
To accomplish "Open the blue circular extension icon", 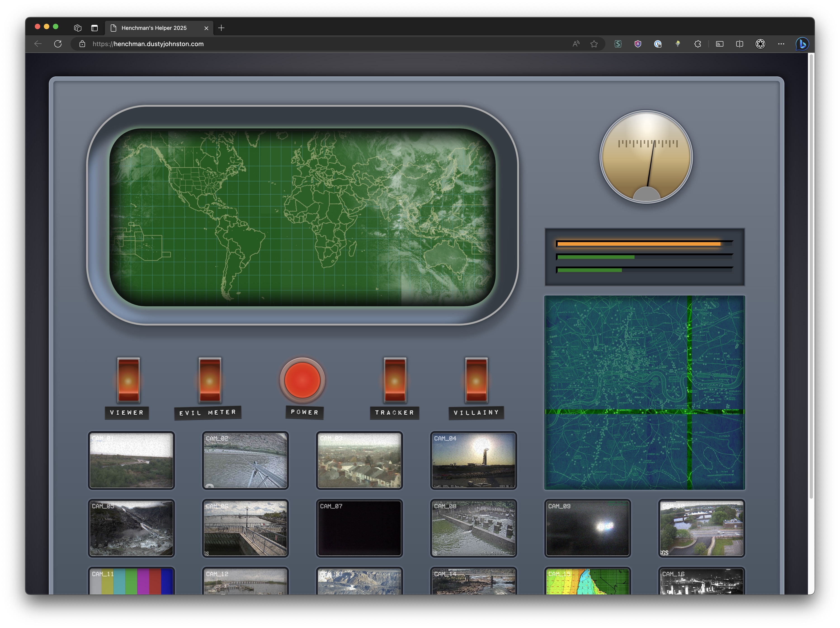I will pos(658,44).
